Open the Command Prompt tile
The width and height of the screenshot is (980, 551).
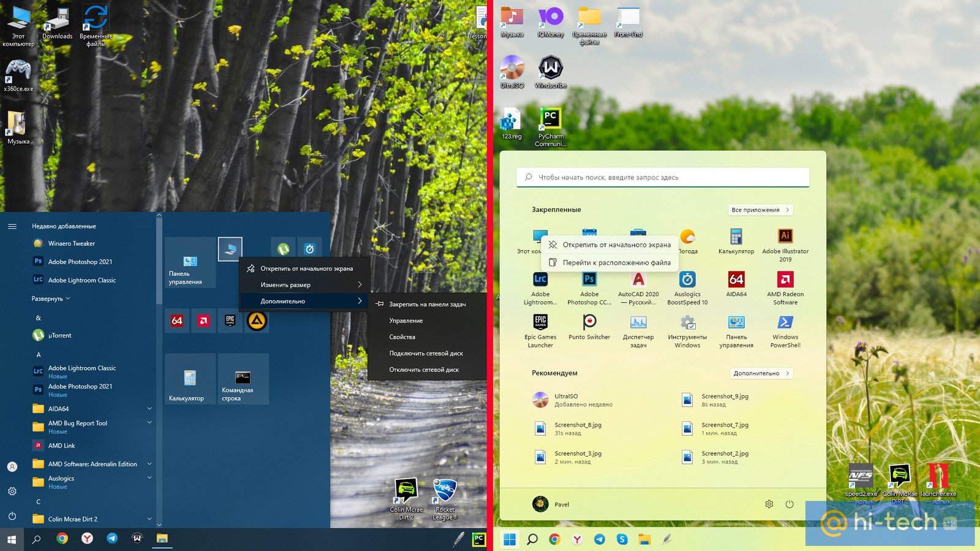pos(243,379)
